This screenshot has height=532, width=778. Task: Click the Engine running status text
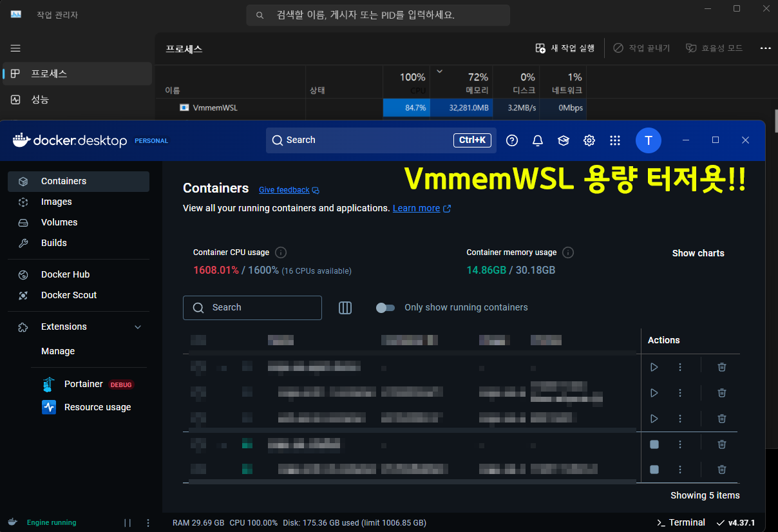pos(52,523)
